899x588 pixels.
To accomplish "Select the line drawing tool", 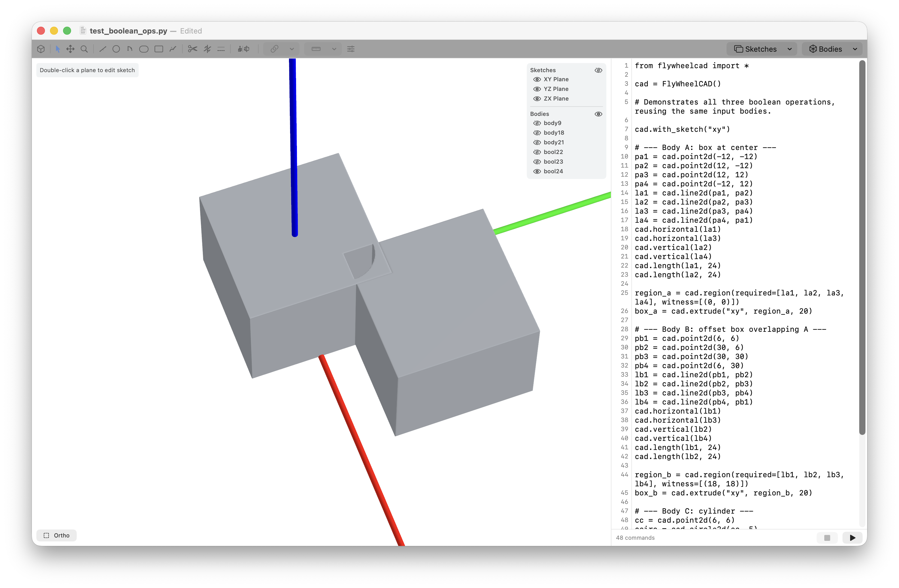I will [102, 49].
